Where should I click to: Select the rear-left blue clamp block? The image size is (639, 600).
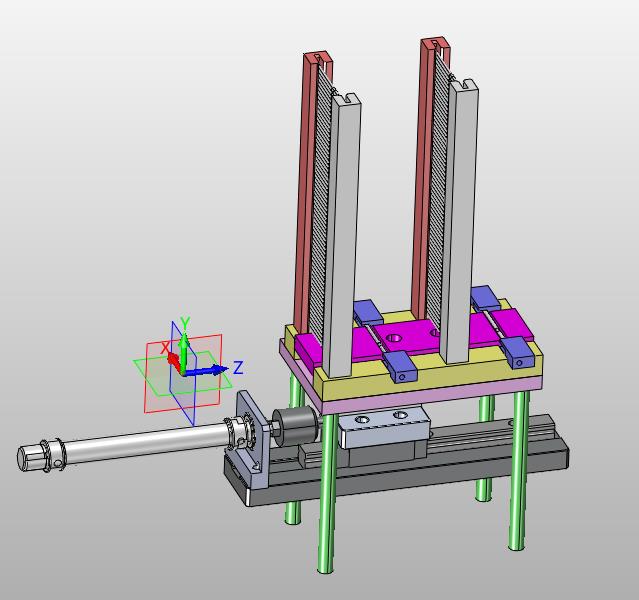pos(368,312)
